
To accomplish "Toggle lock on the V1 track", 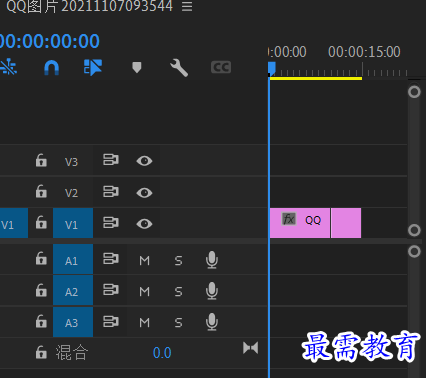I will [41, 222].
